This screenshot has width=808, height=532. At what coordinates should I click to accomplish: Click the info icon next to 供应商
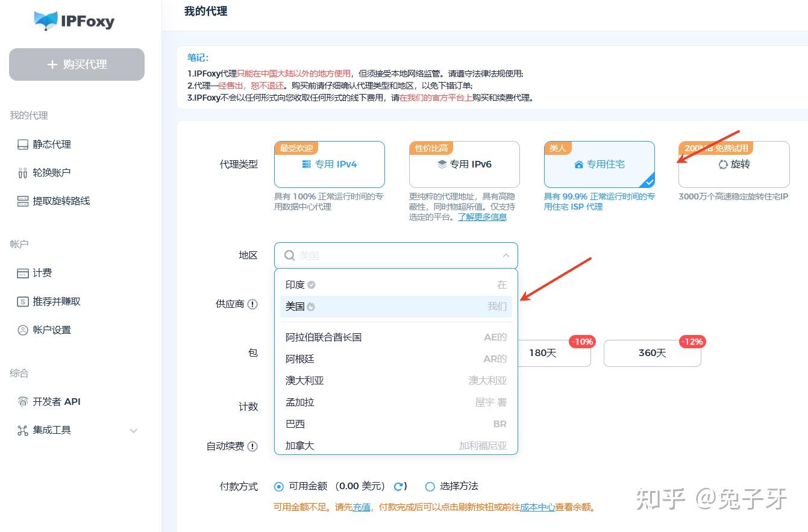(x=252, y=304)
